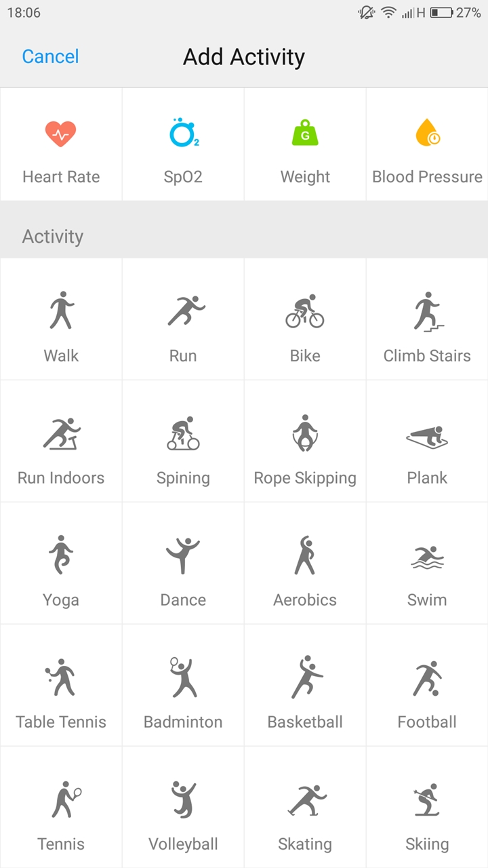488x868 pixels.
Task: Choose the Weight scale icon
Action: click(305, 134)
